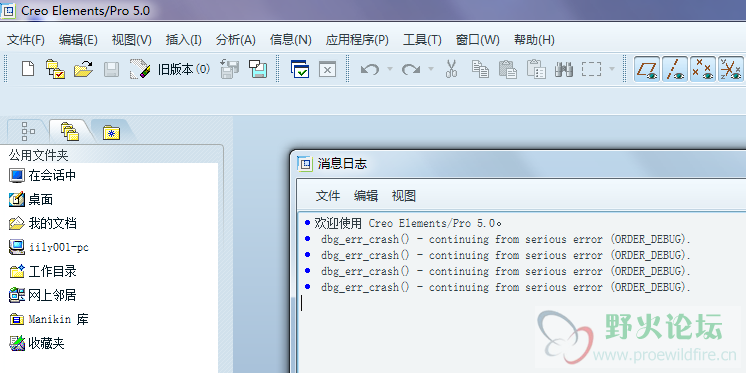This screenshot has width=746, height=373.
Task: Open the 帮助(H) menu
Action: pos(534,40)
